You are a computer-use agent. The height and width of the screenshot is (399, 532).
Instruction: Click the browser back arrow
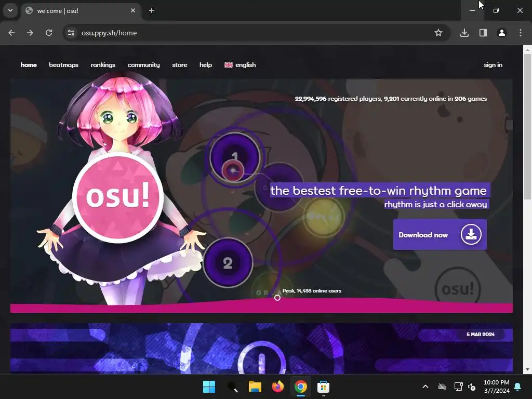tap(11, 33)
